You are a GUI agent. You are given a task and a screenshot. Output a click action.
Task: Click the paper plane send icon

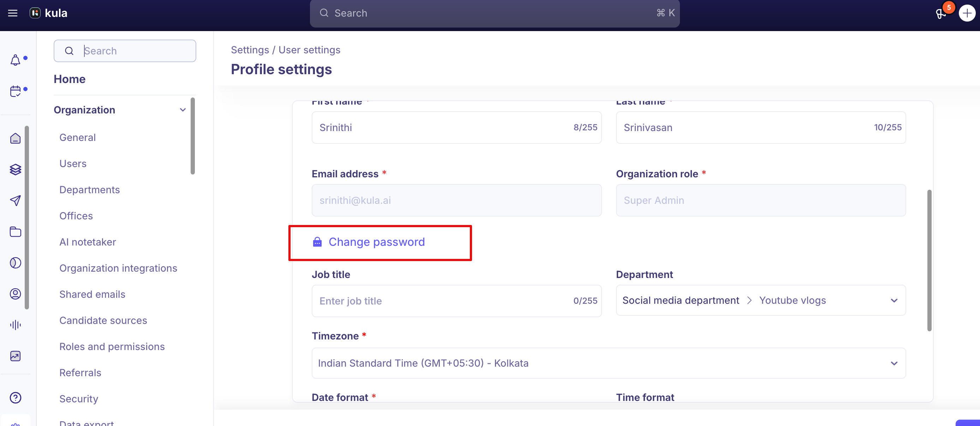pos(15,201)
